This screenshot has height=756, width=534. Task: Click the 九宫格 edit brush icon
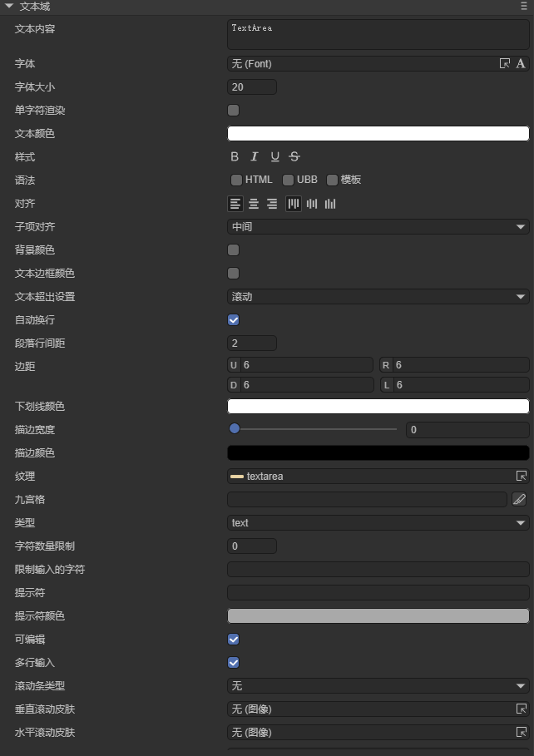tap(519, 499)
